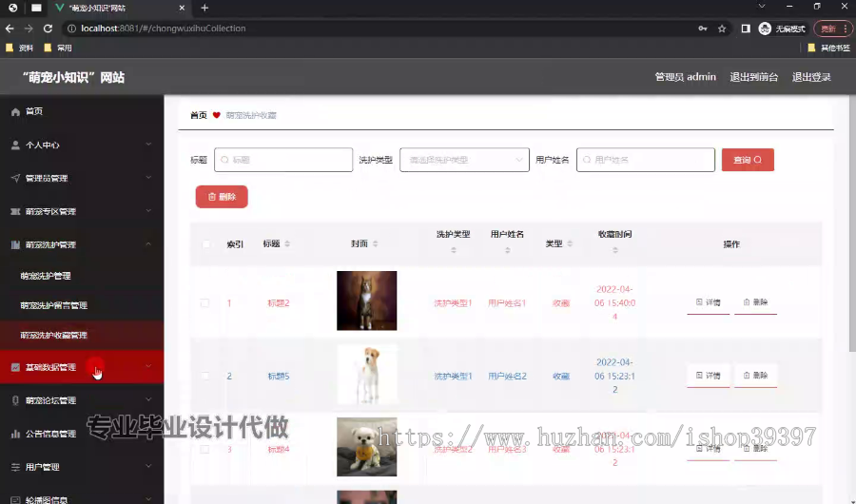
Task: Click the red 查询 search button
Action: click(748, 160)
